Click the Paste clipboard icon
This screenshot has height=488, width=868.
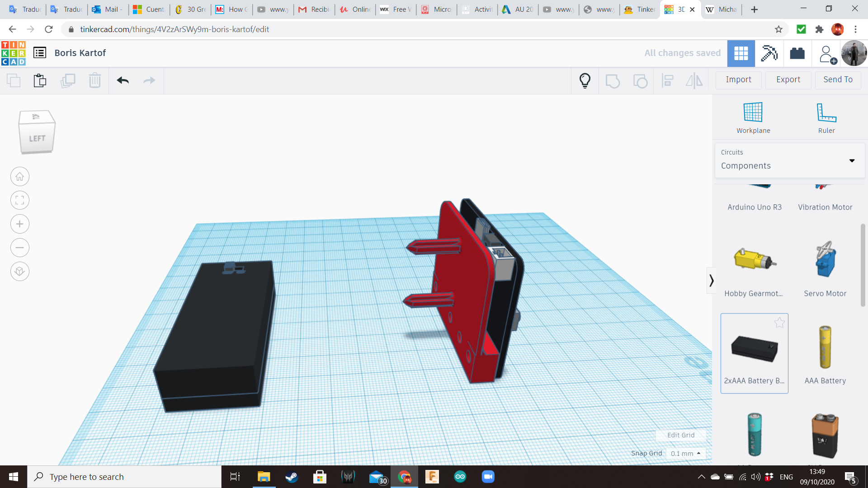(x=40, y=80)
